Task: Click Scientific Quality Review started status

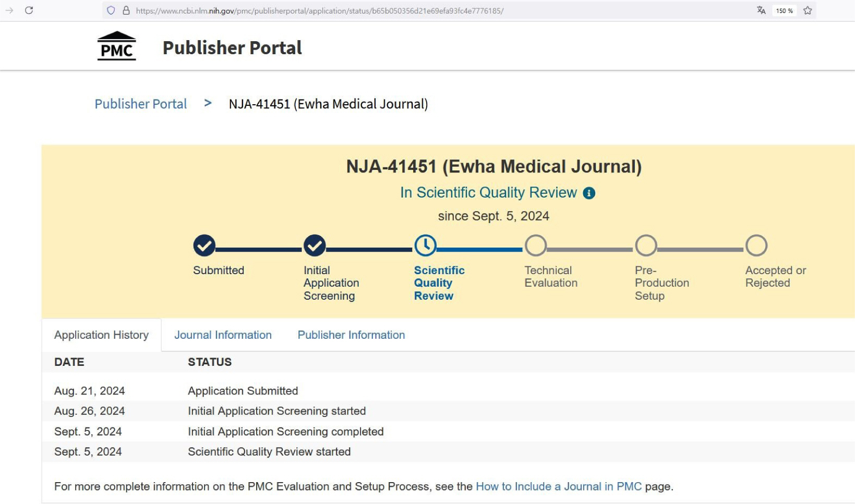Action: point(269,451)
